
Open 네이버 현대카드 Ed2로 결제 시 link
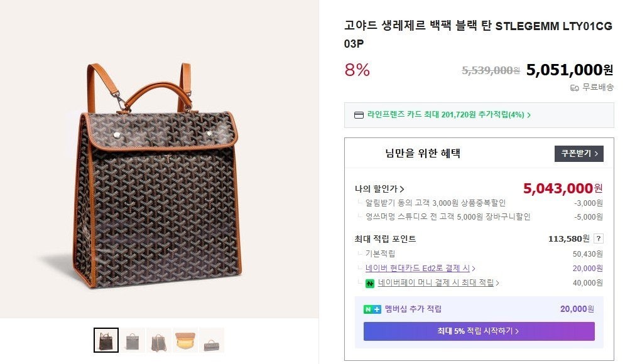[x=420, y=268]
